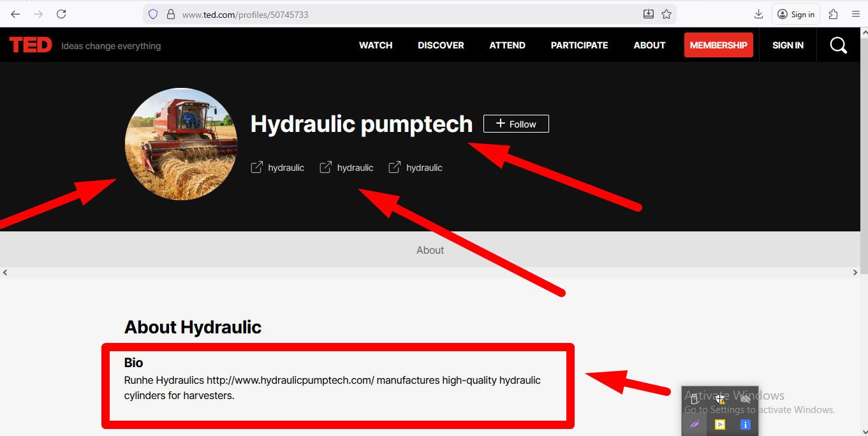Open the shield tracking protection icon
Screen dimensions: 868x436
click(x=152, y=14)
